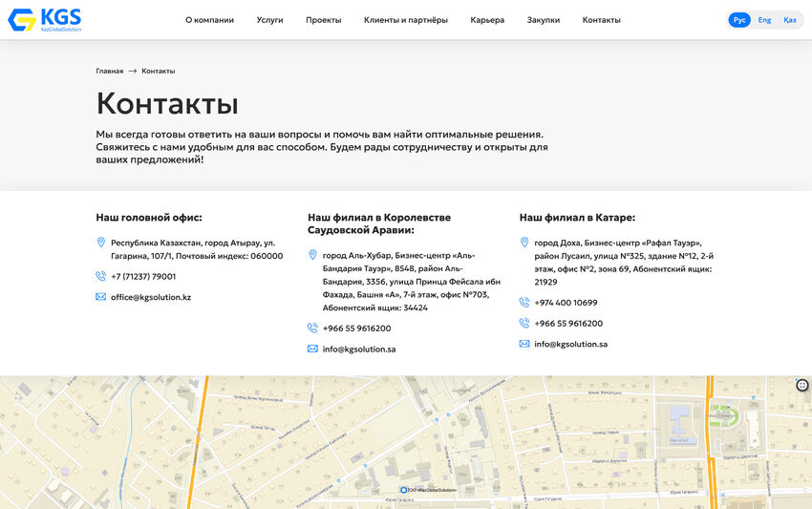Click the office@kgsolution.kz email link
Screen dimensions: 812x509
pyautogui.click(x=151, y=297)
